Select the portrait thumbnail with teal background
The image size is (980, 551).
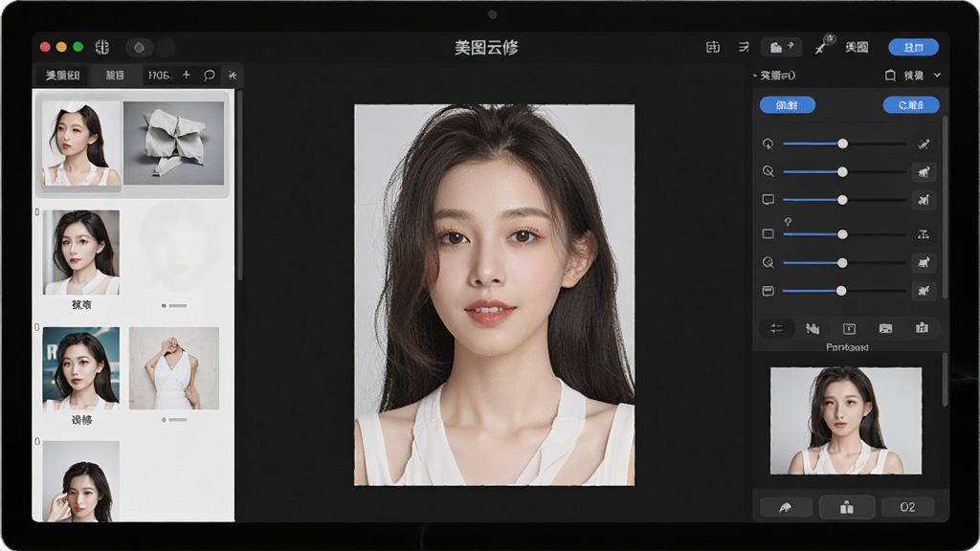pyautogui.click(x=80, y=368)
